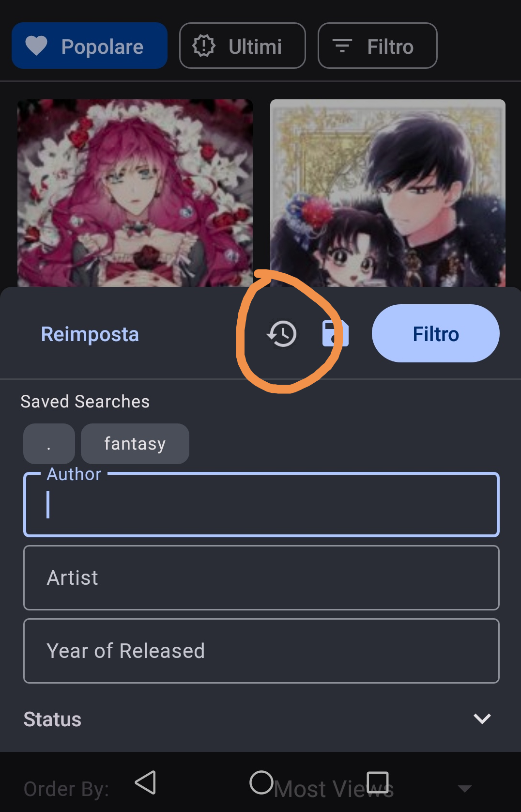521x812 pixels.
Task: Switch to the Popolare tab
Action: click(x=89, y=45)
